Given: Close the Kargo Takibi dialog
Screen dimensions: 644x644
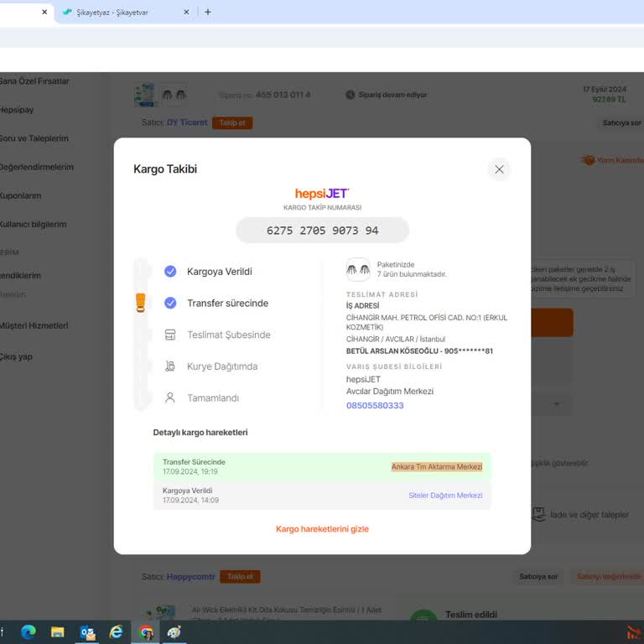Looking at the screenshot, I should pos(499,169).
